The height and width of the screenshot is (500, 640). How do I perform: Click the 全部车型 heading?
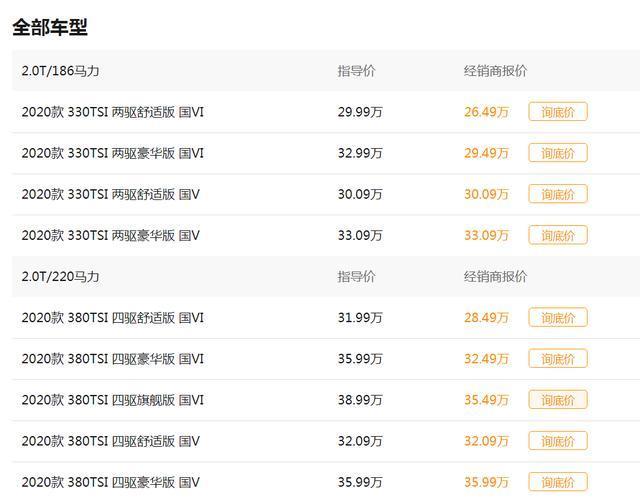50,28
